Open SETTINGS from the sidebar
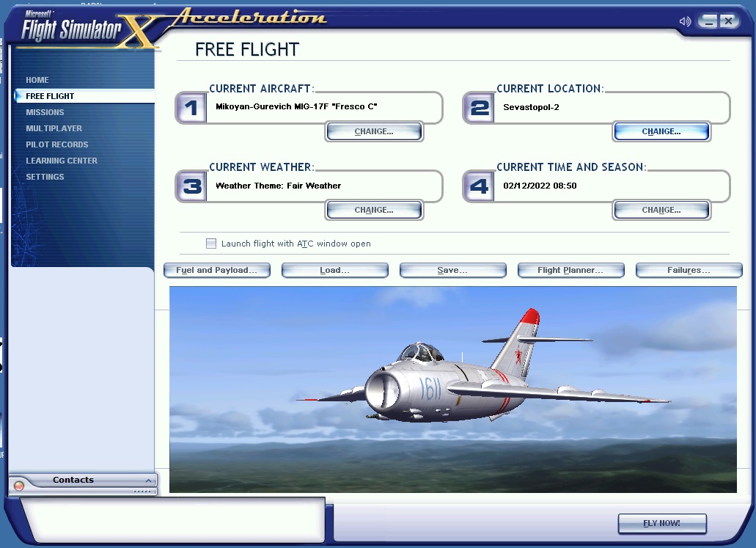 tap(45, 177)
